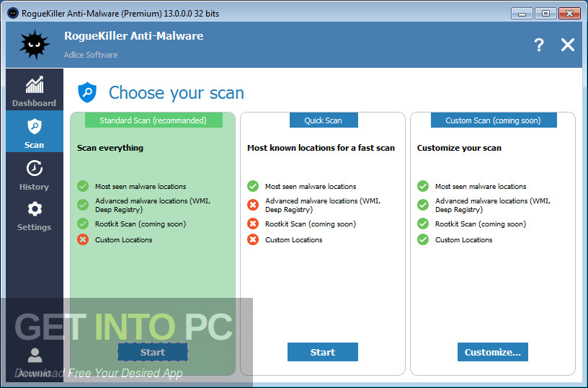The width and height of the screenshot is (588, 388).
Task: Click the shield magnifier icon beside heading
Action: point(87,92)
